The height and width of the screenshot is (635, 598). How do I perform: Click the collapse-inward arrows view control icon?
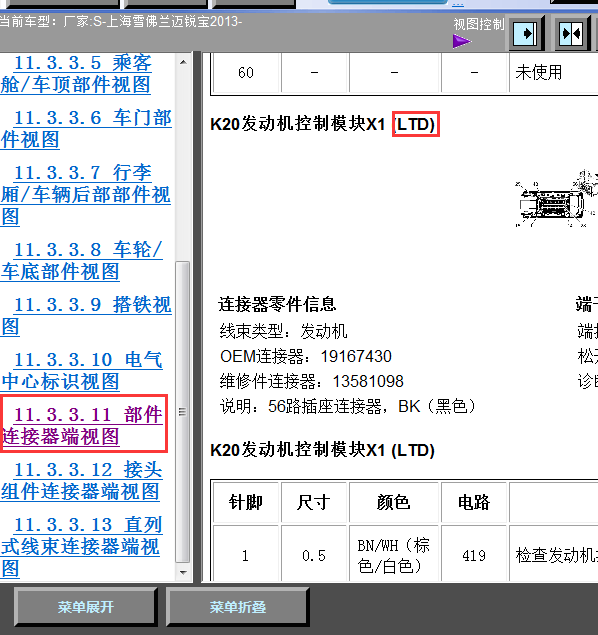click(x=571, y=33)
